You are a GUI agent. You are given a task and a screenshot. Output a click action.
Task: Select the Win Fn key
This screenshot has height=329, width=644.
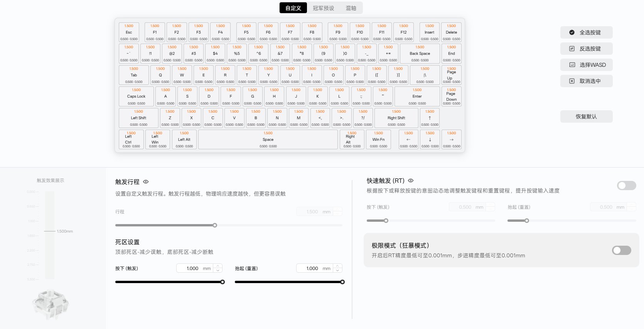tap(379, 140)
